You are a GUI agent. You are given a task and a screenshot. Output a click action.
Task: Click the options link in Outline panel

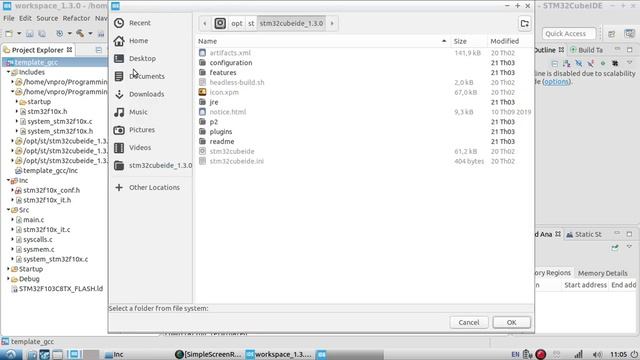pyautogui.click(x=556, y=82)
